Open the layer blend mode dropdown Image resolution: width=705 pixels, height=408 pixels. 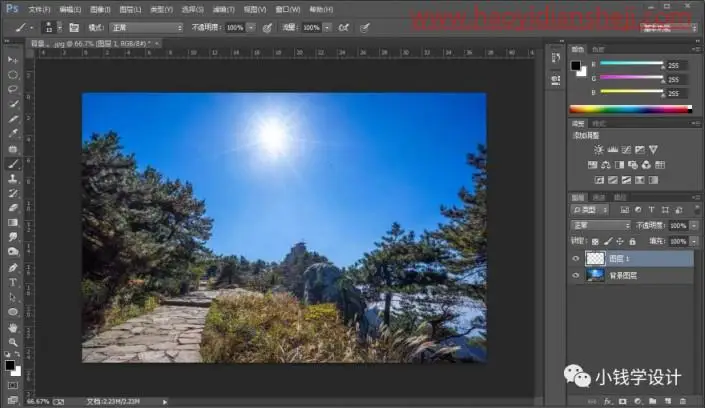(601, 225)
